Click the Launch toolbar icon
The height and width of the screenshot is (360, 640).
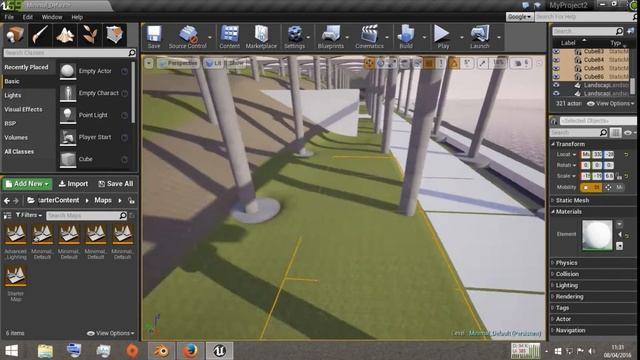click(x=480, y=37)
